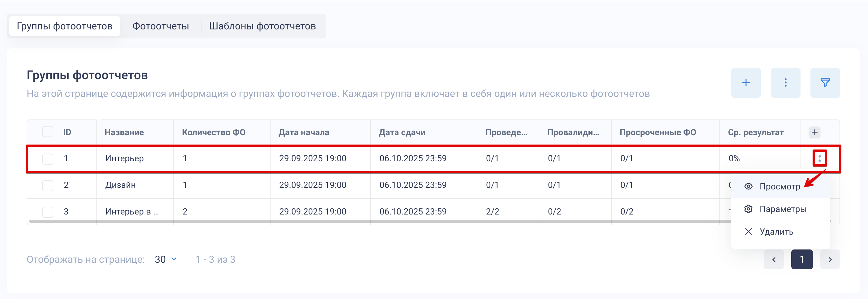Check the box for Интерьер row
The image size is (868, 299).
click(x=47, y=158)
